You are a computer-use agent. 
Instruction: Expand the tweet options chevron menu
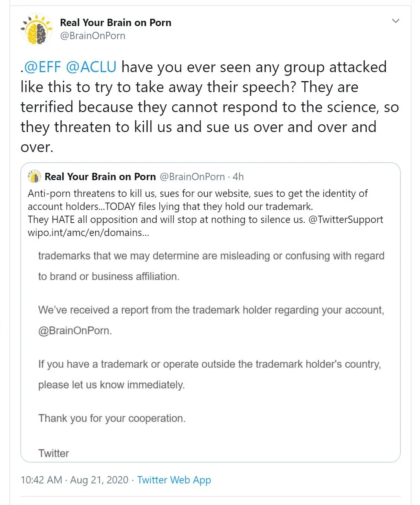tap(395, 21)
